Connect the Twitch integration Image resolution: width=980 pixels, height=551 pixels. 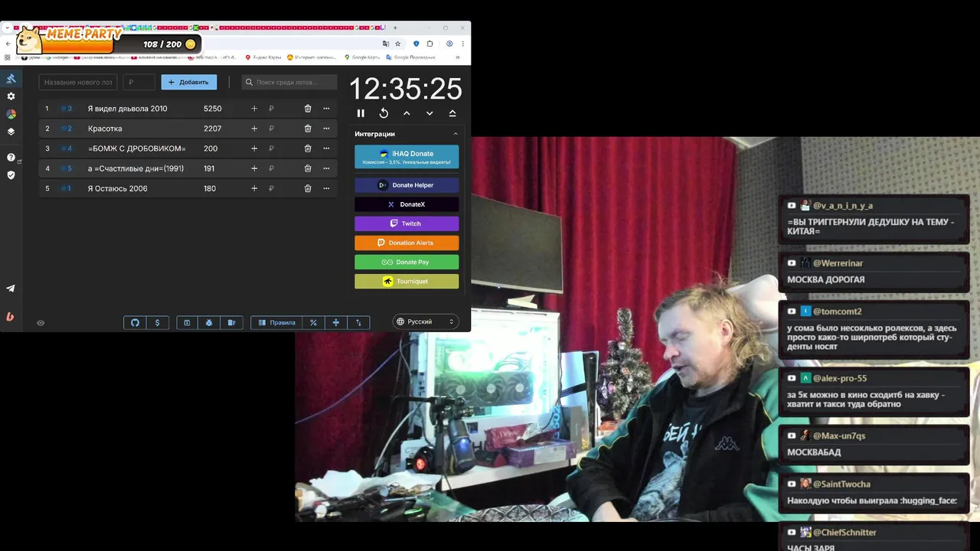pos(407,223)
